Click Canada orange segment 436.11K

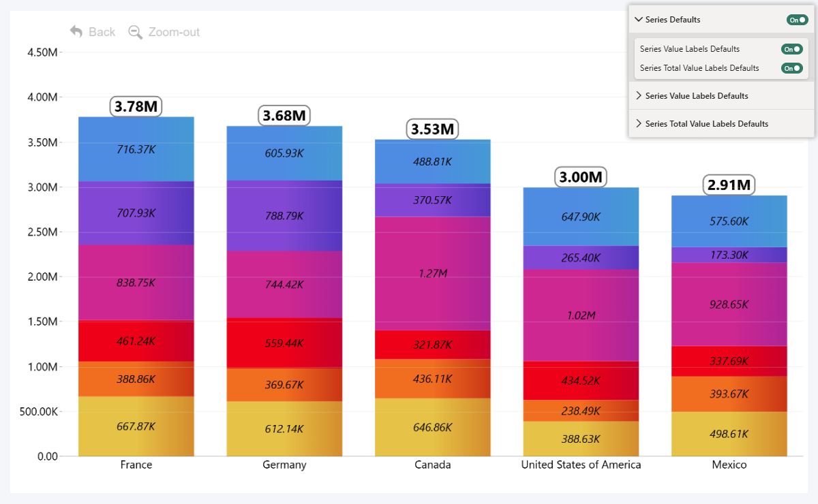[433, 379]
